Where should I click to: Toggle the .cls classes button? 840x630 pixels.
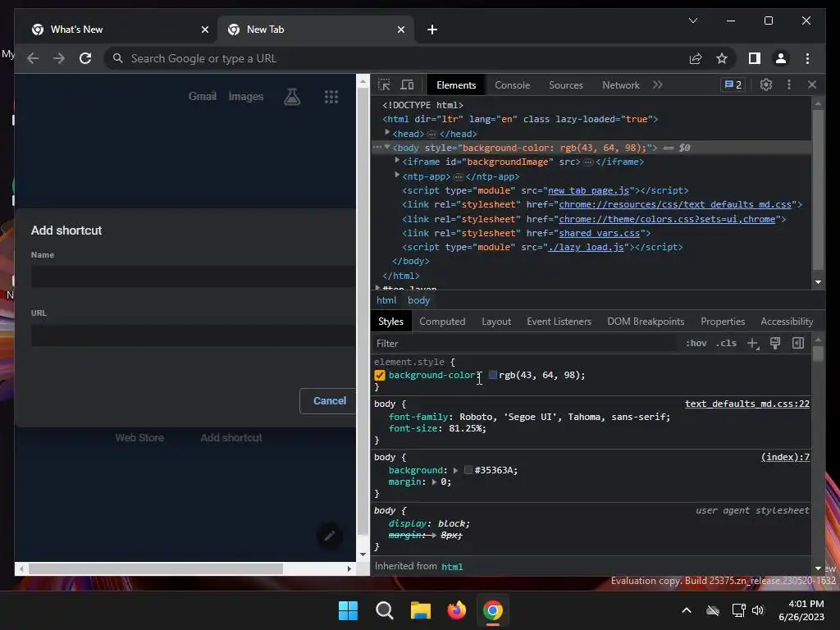[726, 343]
